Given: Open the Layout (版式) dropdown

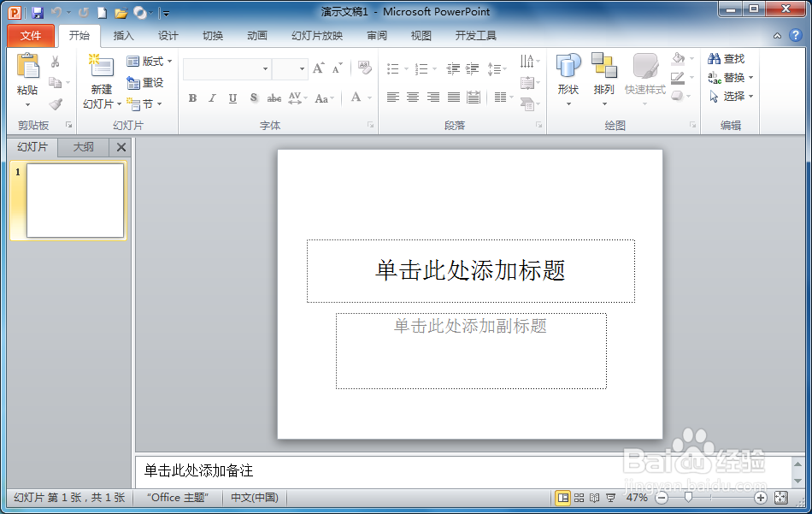Looking at the screenshot, I should coord(150,61).
